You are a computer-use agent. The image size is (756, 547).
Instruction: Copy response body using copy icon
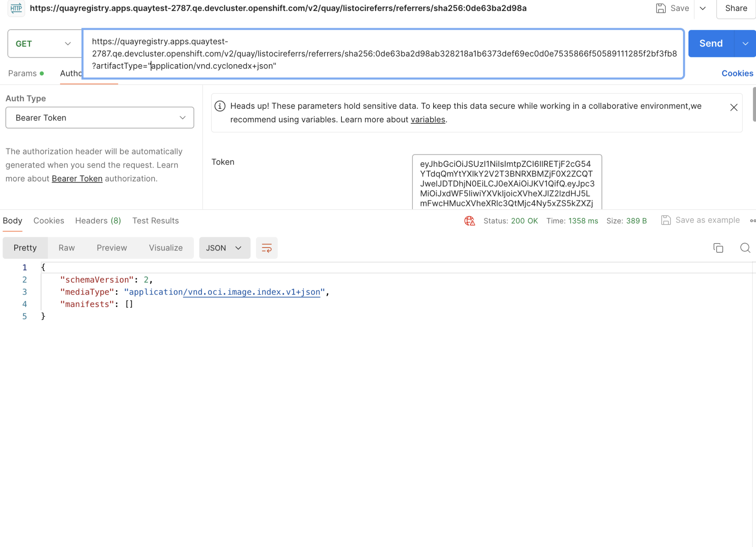pyautogui.click(x=718, y=248)
